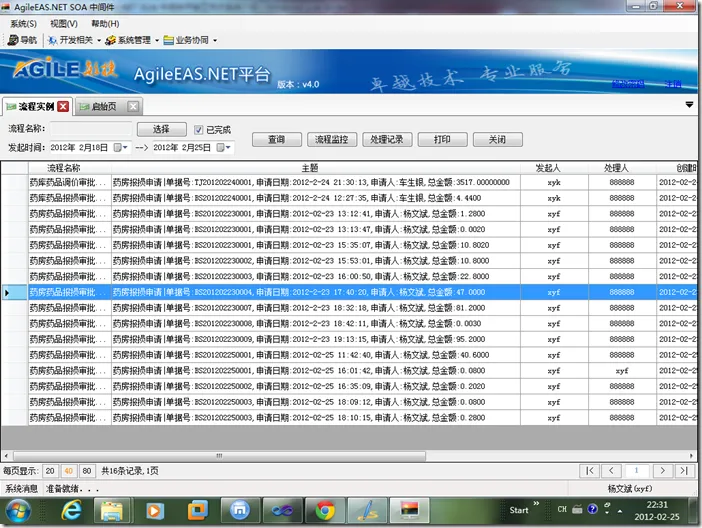This screenshot has height=528, width=702.
Task: Click the 处理人 cell showing xyf
Action: click(622, 371)
